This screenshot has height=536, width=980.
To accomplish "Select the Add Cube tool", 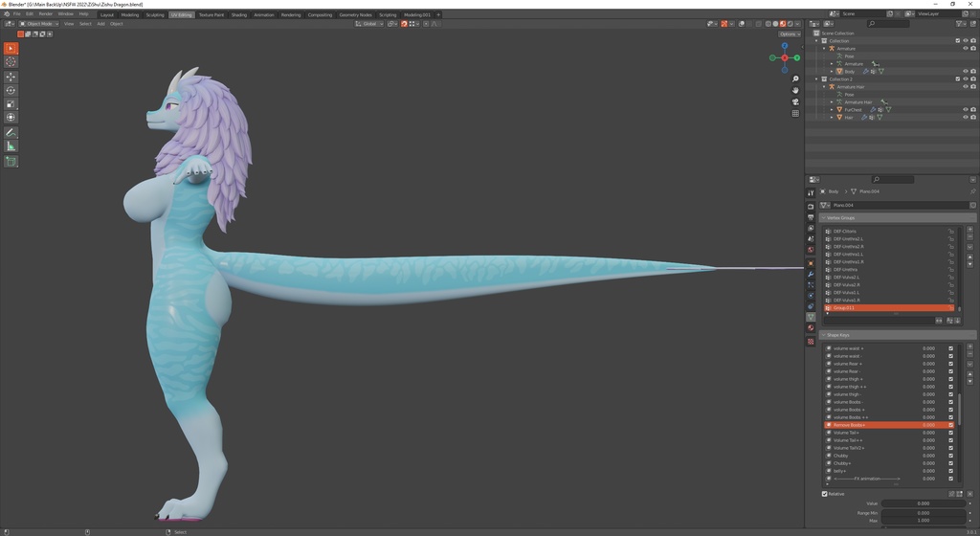I will (x=11, y=161).
